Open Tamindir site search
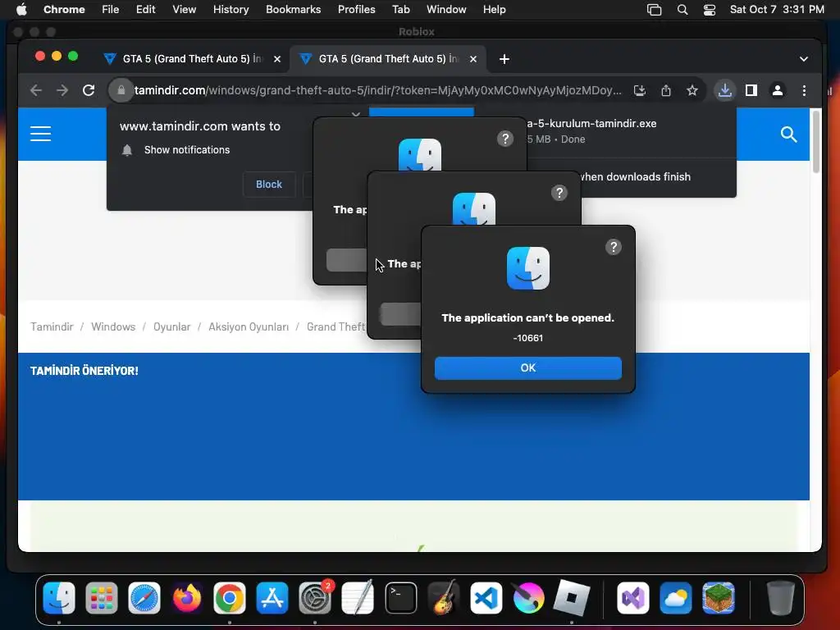The width and height of the screenshot is (840, 630). click(788, 134)
